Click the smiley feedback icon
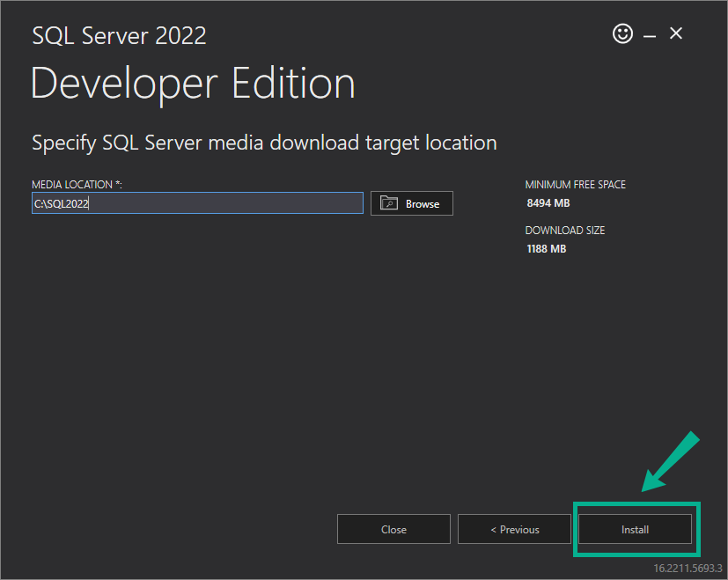Screen dimensions: 728x580 (x=622, y=34)
